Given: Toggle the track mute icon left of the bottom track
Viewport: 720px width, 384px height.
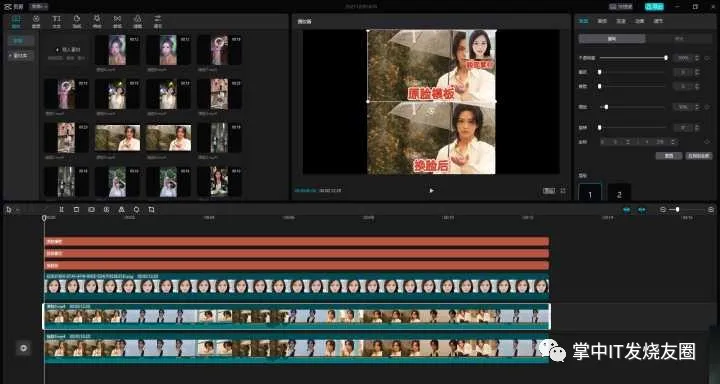Looking at the screenshot, I should [23, 348].
